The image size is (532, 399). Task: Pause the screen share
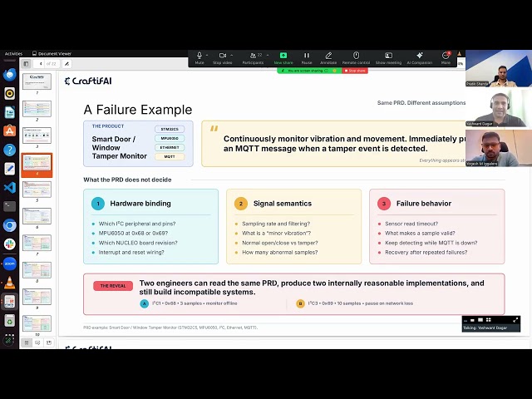307,57
